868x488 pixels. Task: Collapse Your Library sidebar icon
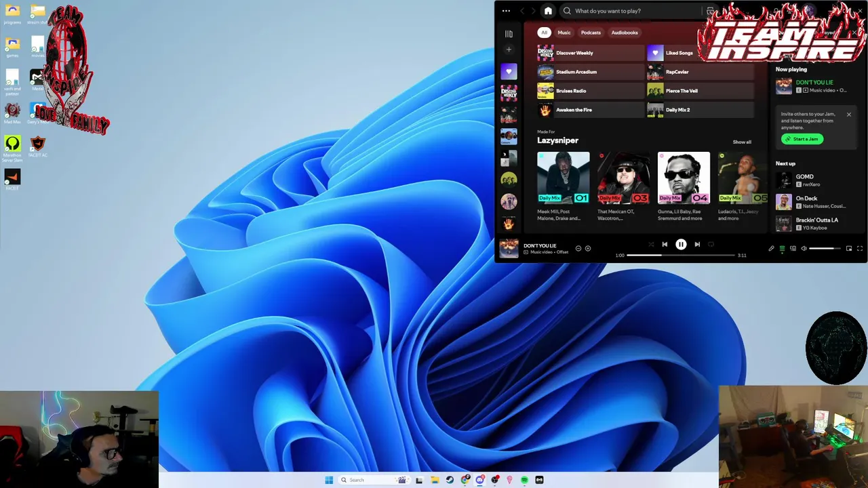[509, 34]
